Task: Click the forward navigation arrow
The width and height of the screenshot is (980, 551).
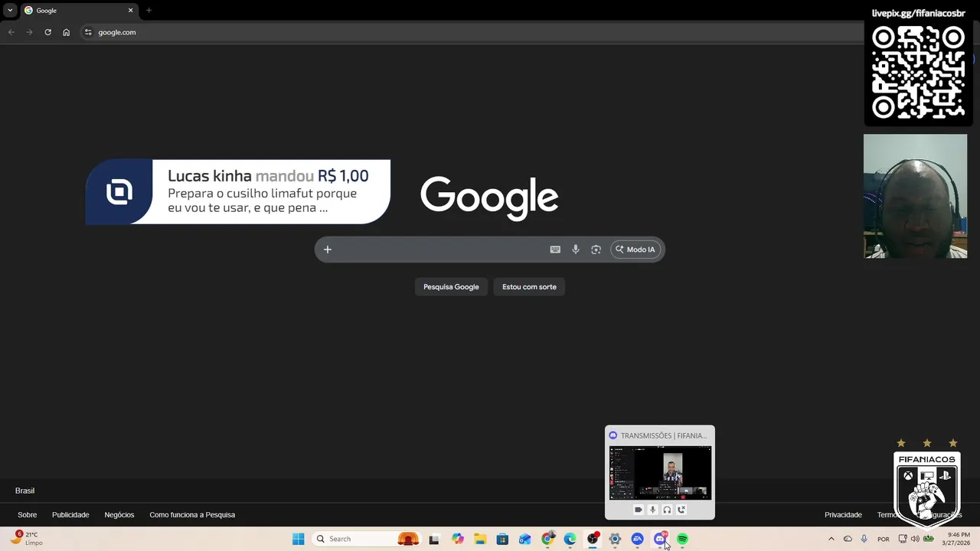Action: 29,32
